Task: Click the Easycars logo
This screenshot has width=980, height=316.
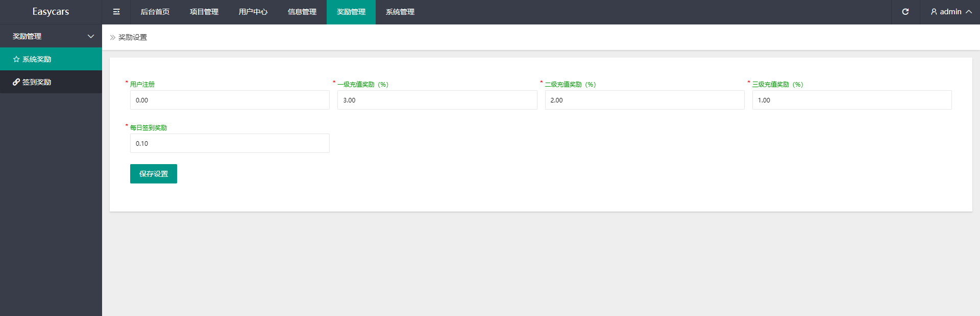Action: pos(51,12)
